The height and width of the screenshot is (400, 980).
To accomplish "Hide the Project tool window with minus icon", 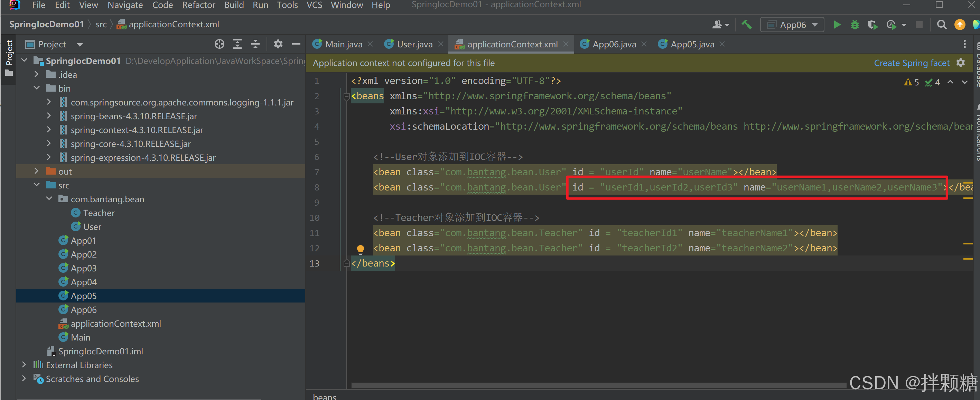I will point(296,44).
